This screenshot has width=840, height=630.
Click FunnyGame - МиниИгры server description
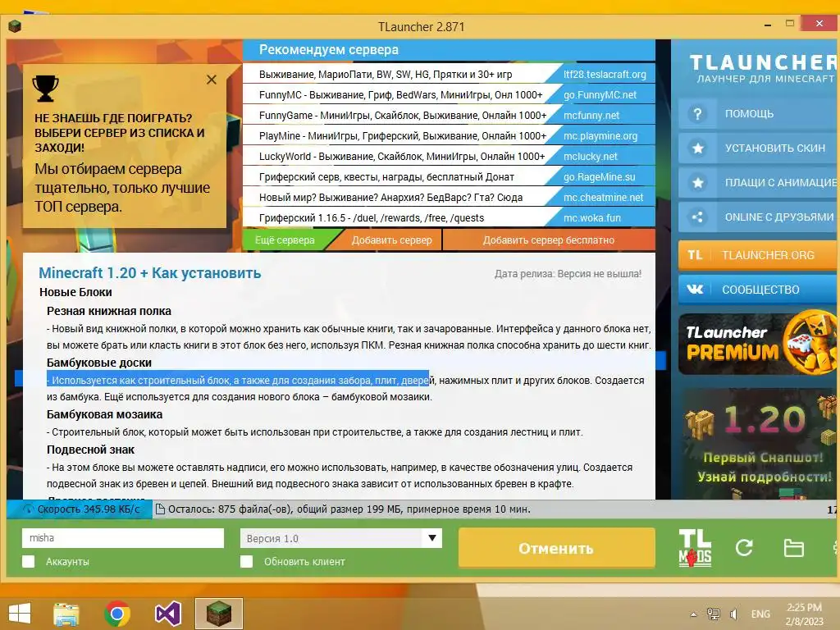403,115
